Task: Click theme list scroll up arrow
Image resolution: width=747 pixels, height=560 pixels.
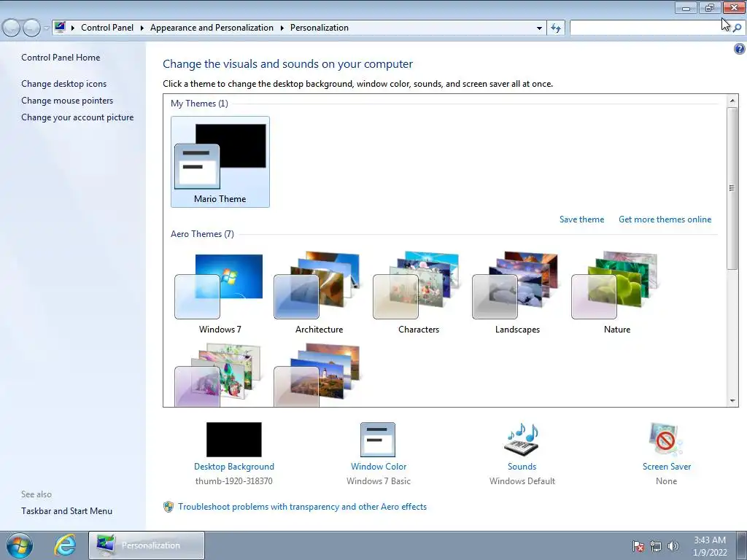Action: (x=732, y=101)
